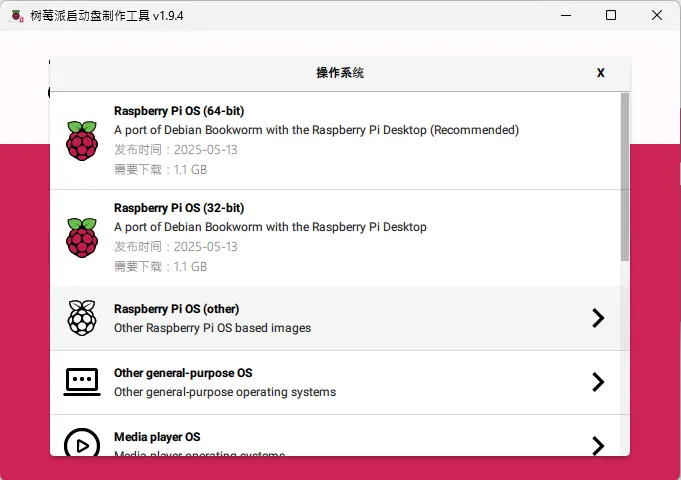The image size is (681, 480).
Task: Minimize the 树莓派启动盘制作工具 window
Action: pyautogui.click(x=566, y=15)
